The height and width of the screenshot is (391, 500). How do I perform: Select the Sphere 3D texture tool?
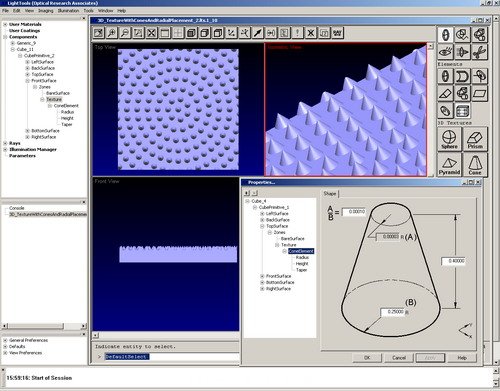pyautogui.click(x=449, y=139)
